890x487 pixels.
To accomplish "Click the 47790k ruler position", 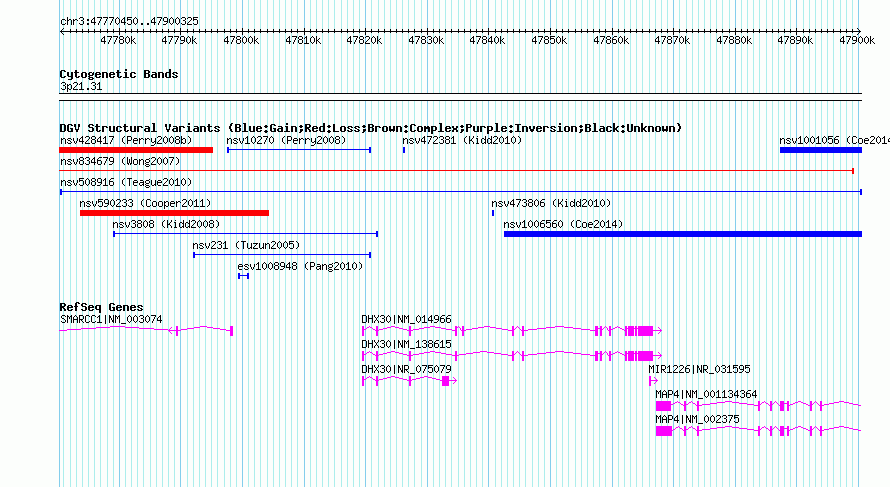I will point(179,40).
